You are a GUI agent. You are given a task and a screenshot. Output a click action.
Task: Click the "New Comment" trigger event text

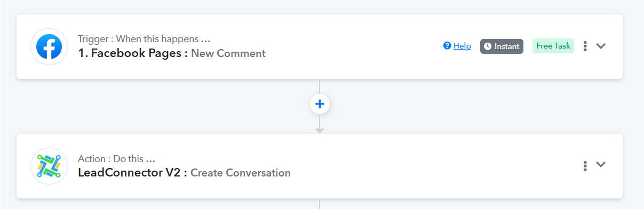click(228, 53)
